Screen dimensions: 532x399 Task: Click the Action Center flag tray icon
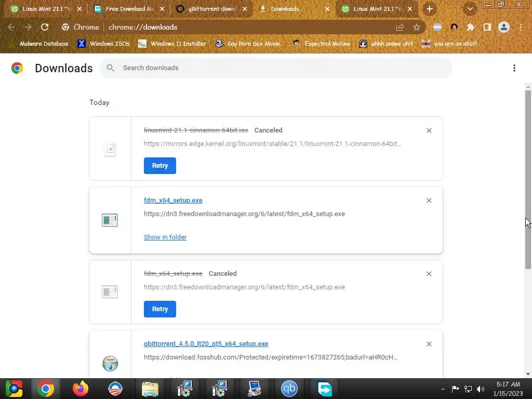coord(455,389)
